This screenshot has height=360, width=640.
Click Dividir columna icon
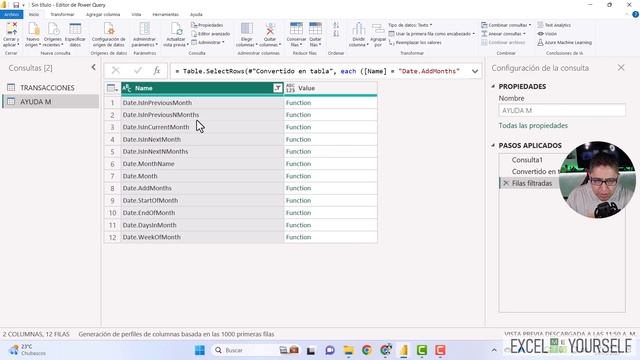(358, 29)
